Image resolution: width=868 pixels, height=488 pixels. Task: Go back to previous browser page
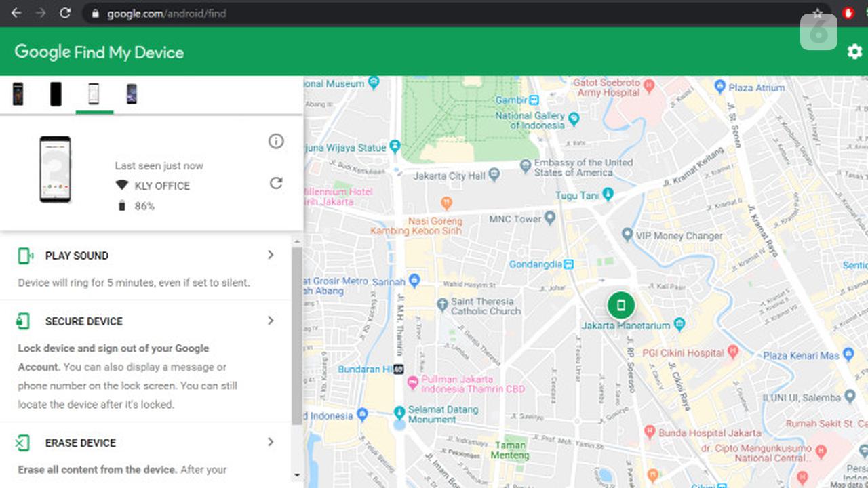16,13
